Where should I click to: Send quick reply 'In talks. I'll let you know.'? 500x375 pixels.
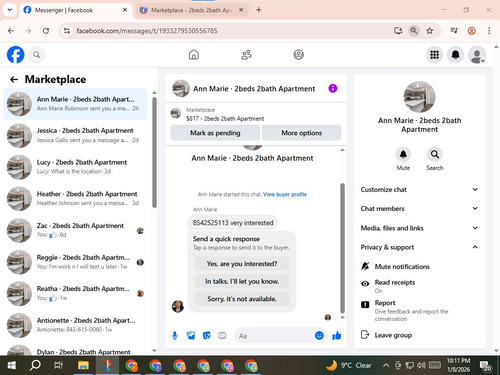pyautogui.click(x=242, y=281)
